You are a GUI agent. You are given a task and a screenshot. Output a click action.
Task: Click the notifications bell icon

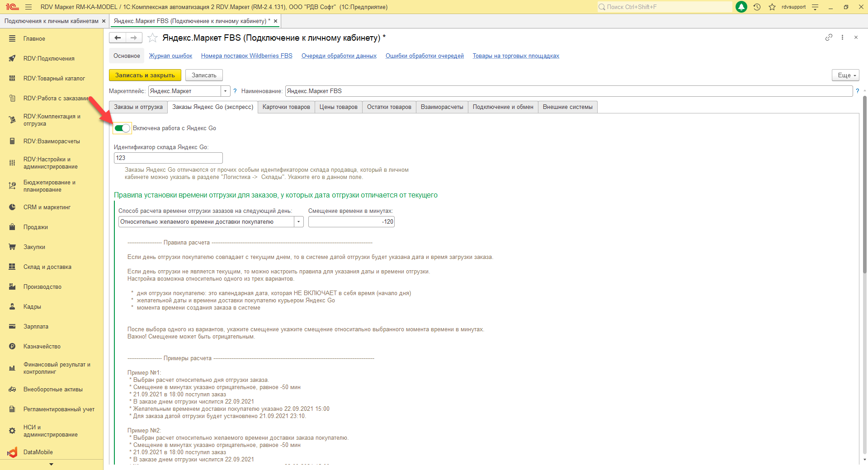[741, 7]
